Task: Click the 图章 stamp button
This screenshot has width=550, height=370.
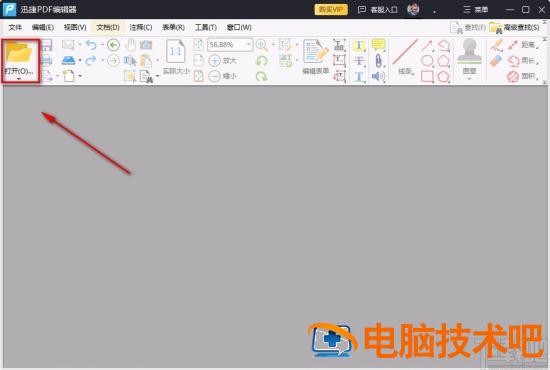Action: pos(469,56)
